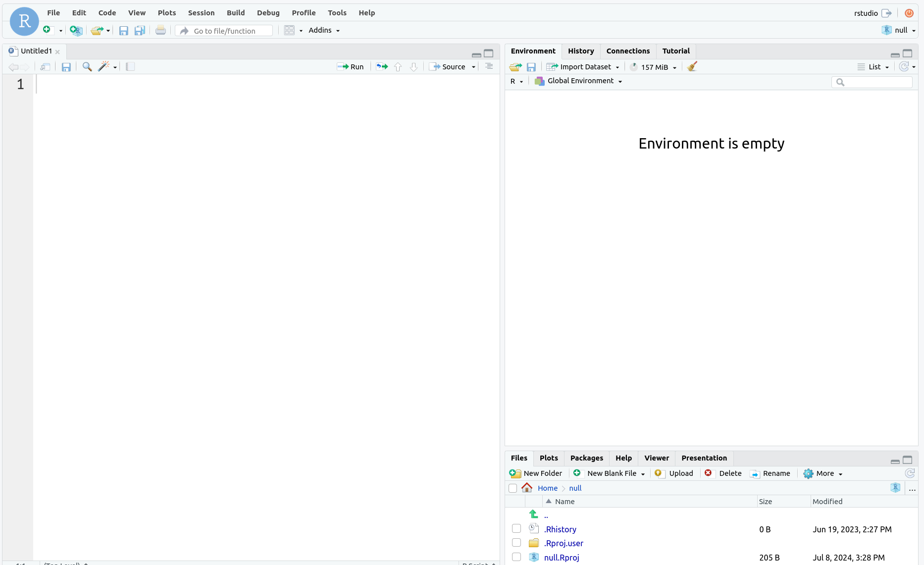Click the compile report notebook icon
Screen dimensions: 924x565
point(130,66)
